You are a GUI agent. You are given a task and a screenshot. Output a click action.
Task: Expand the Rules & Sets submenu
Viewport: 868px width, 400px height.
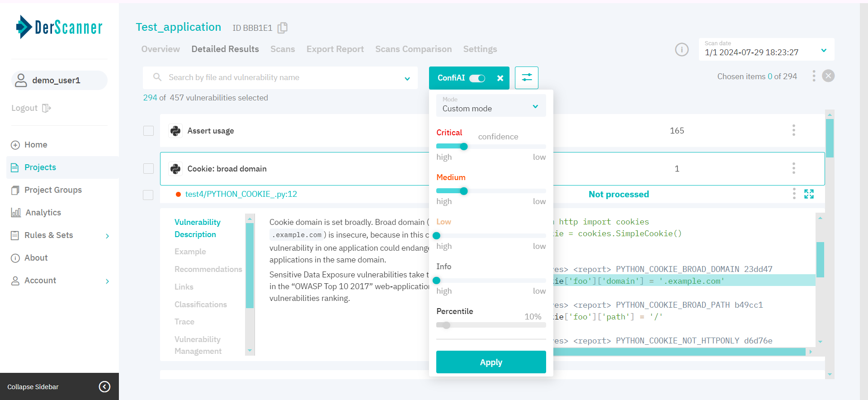pos(107,236)
